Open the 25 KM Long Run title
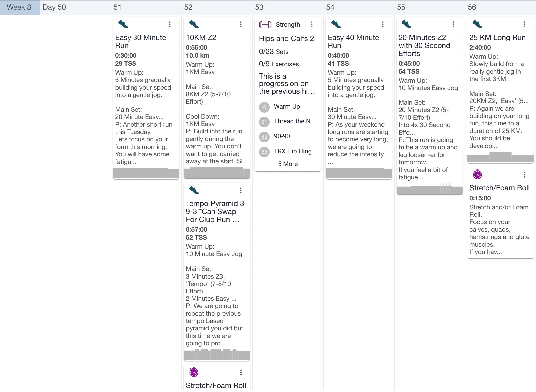This screenshot has width=536, height=392. 497,38
